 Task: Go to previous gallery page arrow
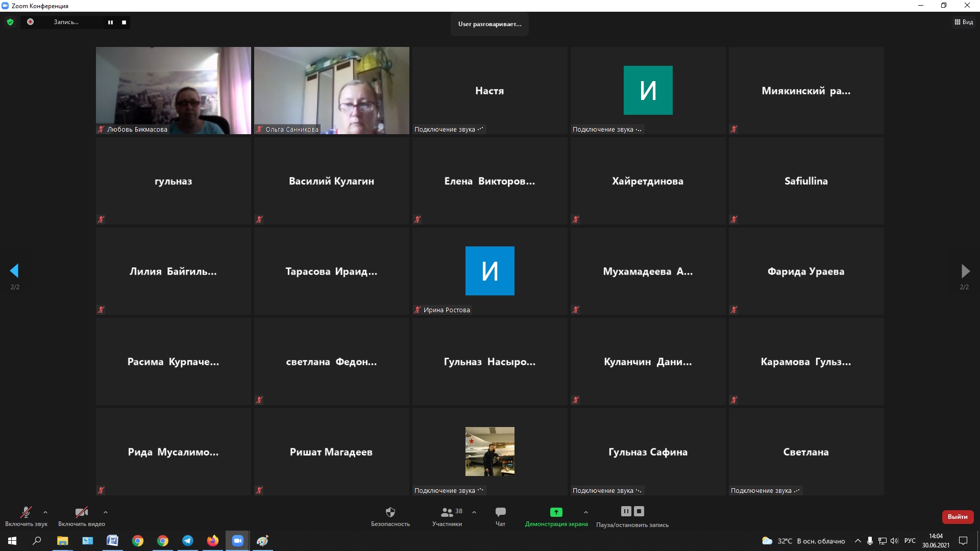14,270
